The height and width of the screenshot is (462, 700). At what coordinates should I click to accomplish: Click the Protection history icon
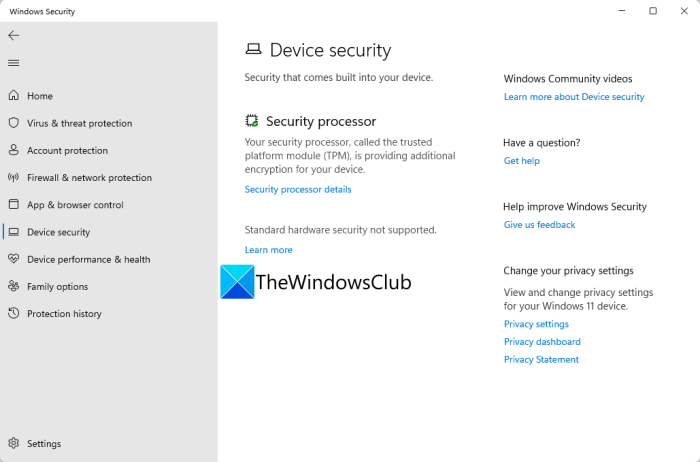pos(14,313)
